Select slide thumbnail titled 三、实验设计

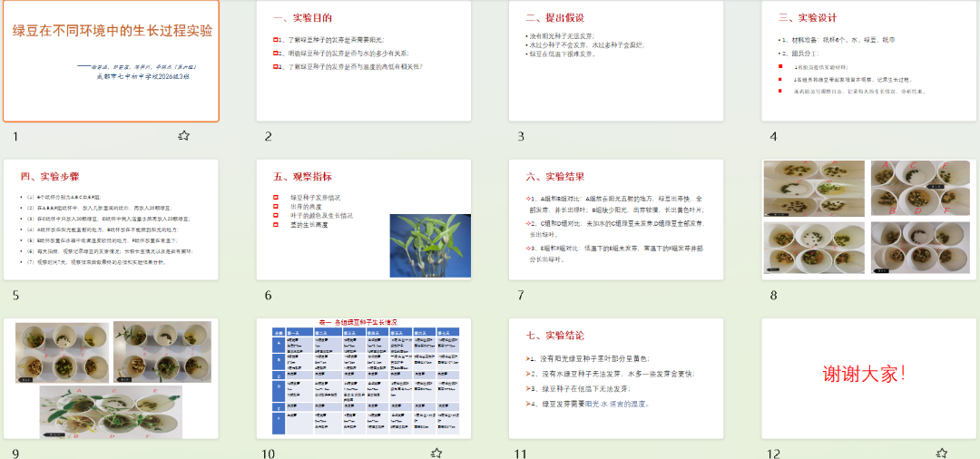point(868,61)
